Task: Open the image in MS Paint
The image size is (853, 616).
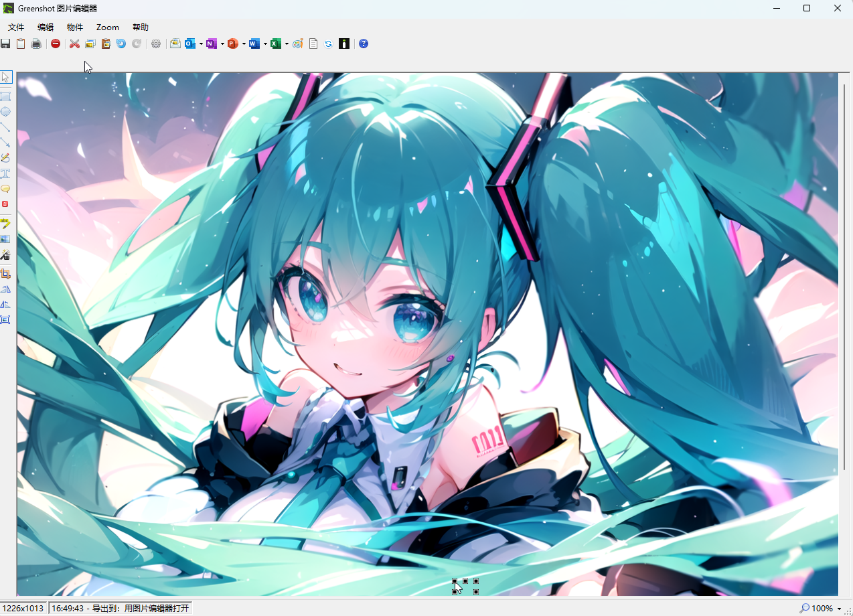Action: click(298, 44)
